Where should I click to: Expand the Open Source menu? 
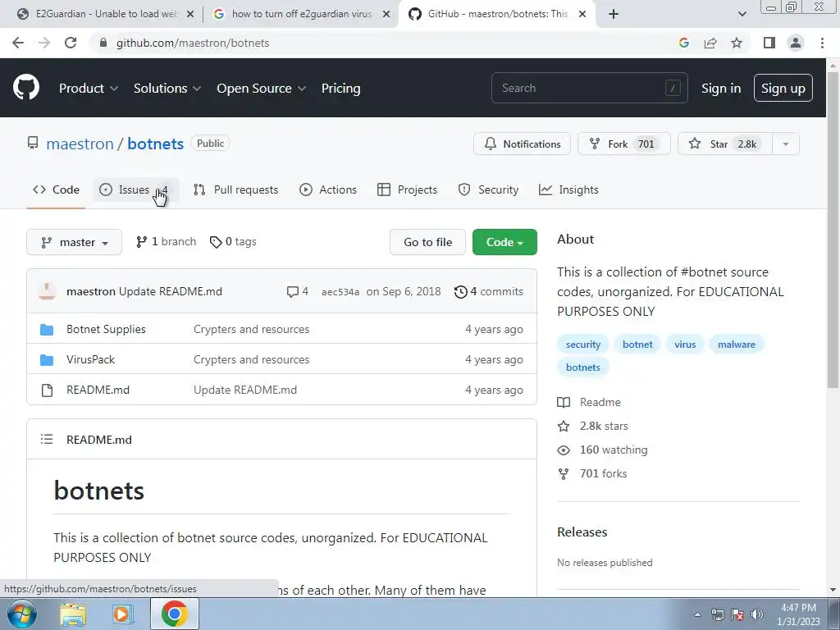[262, 89]
